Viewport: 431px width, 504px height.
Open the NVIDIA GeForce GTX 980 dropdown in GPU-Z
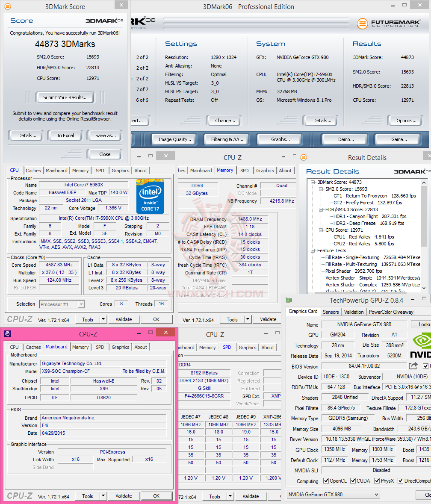click(333, 494)
